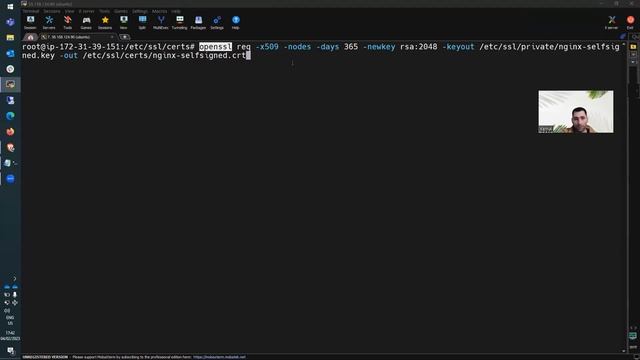
Task: Click the red Exit icon
Action: tap(631, 22)
